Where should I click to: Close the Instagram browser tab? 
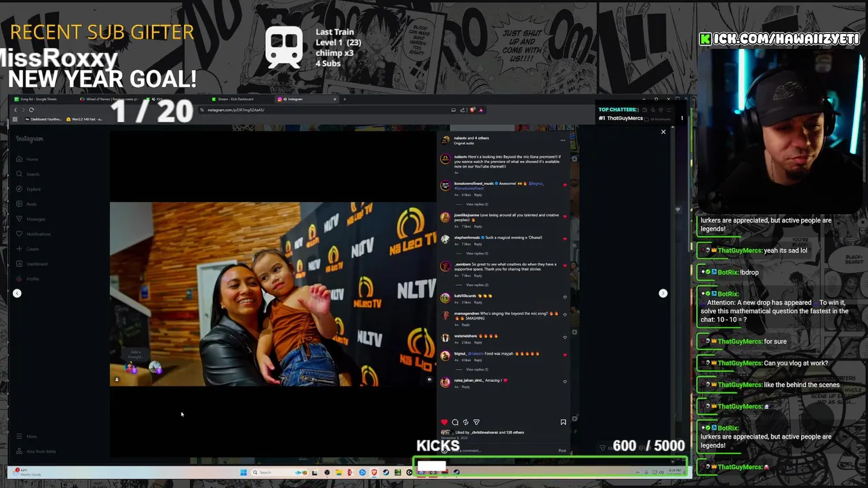coord(334,99)
